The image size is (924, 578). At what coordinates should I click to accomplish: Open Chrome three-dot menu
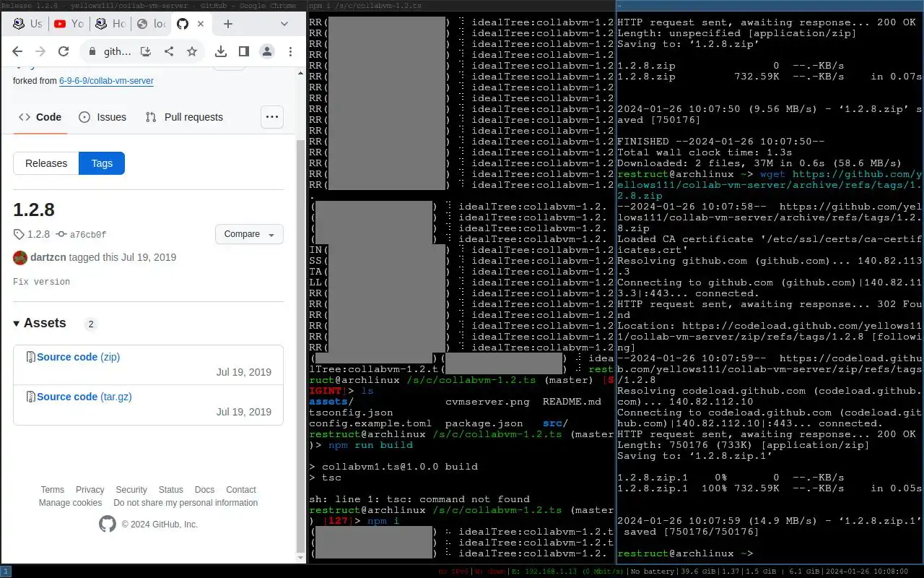point(290,51)
